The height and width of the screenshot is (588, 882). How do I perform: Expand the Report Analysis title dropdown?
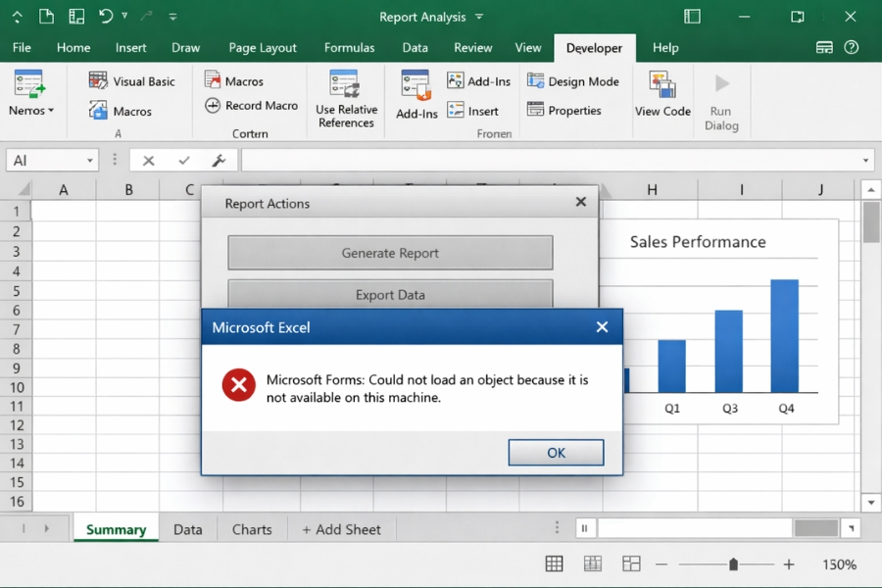pos(477,17)
